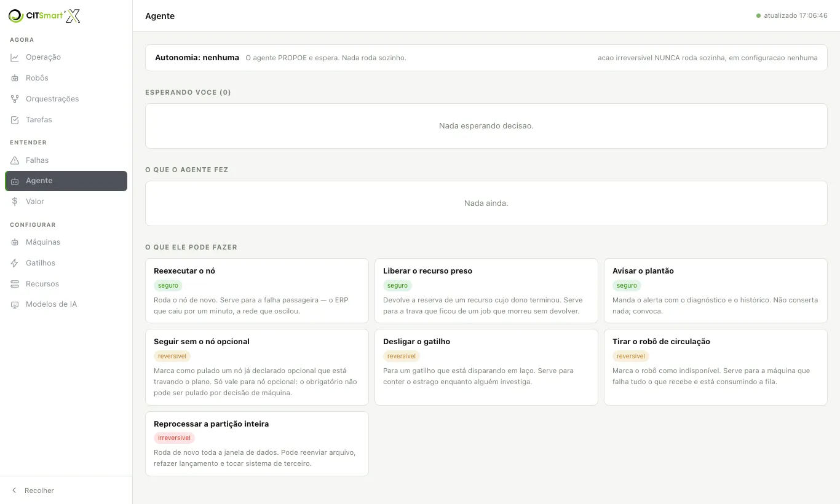Click the Tarefas checkbox icon
Viewport: 840px width, 504px height.
15,120
